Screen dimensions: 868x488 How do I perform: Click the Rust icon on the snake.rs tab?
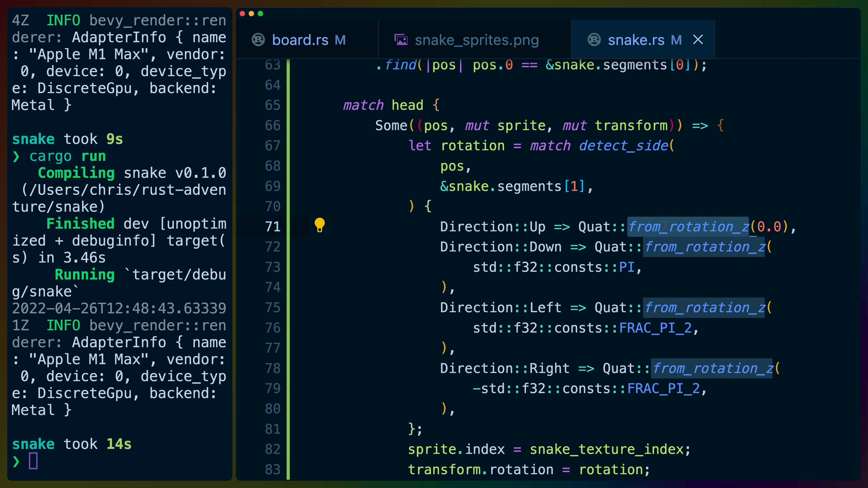[x=594, y=39]
